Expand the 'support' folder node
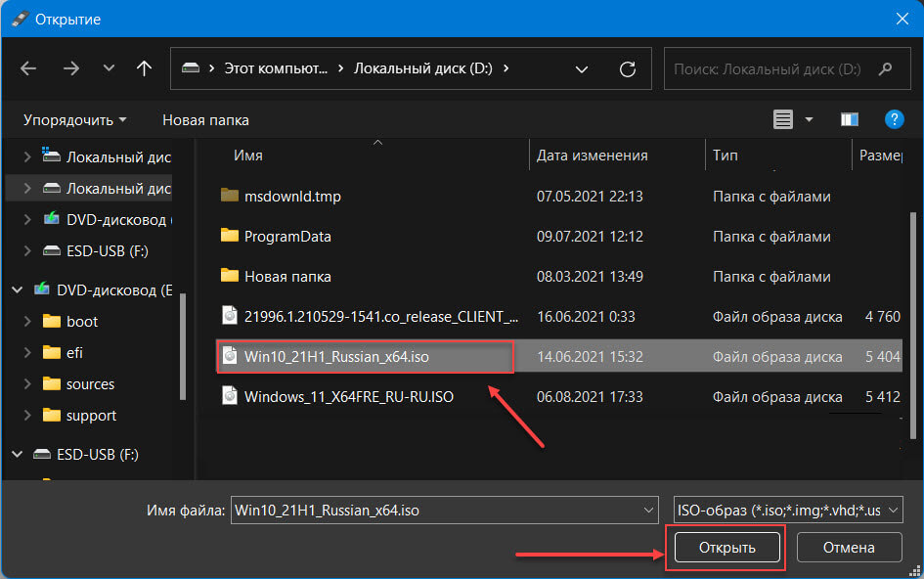This screenshot has width=924, height=579. click(x=27, y=415)
